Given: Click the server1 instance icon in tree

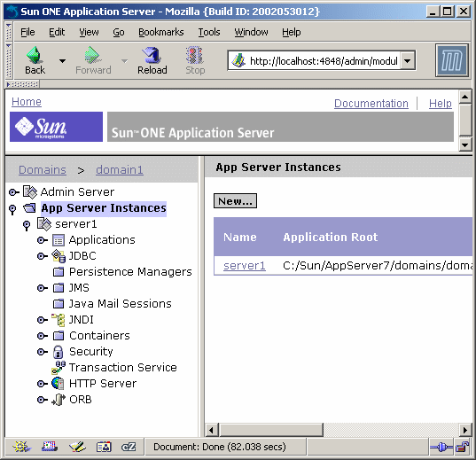Looking at the screenshot, I should tap(44, 223).
